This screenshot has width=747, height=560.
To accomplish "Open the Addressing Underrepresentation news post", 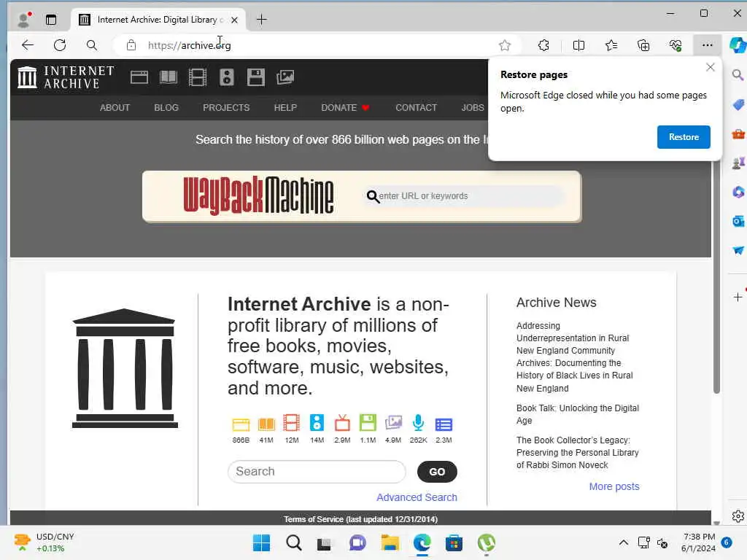I will 575,357.
